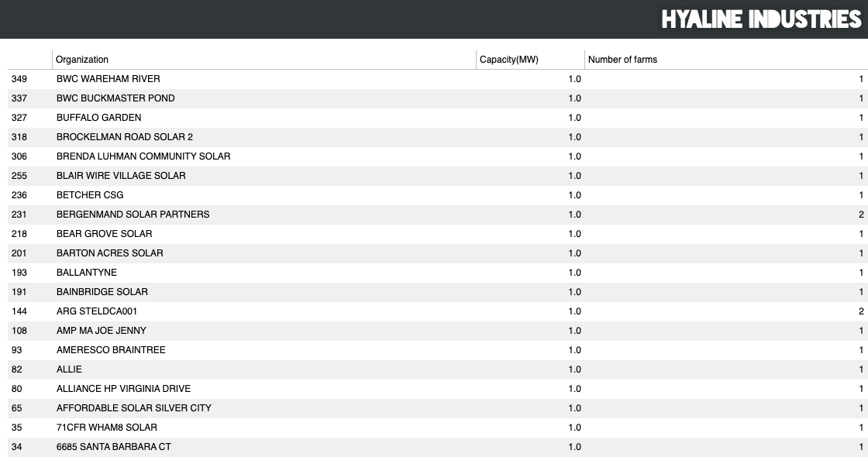Select 6685 SANTA BARBARA CT row

click(437, 447)
